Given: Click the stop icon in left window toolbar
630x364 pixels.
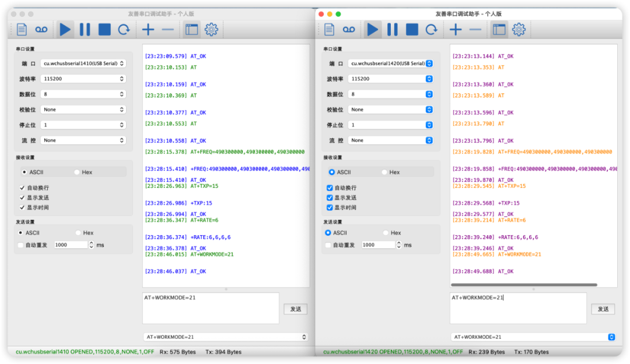Looking at the screenshot, I should point(104,30).
